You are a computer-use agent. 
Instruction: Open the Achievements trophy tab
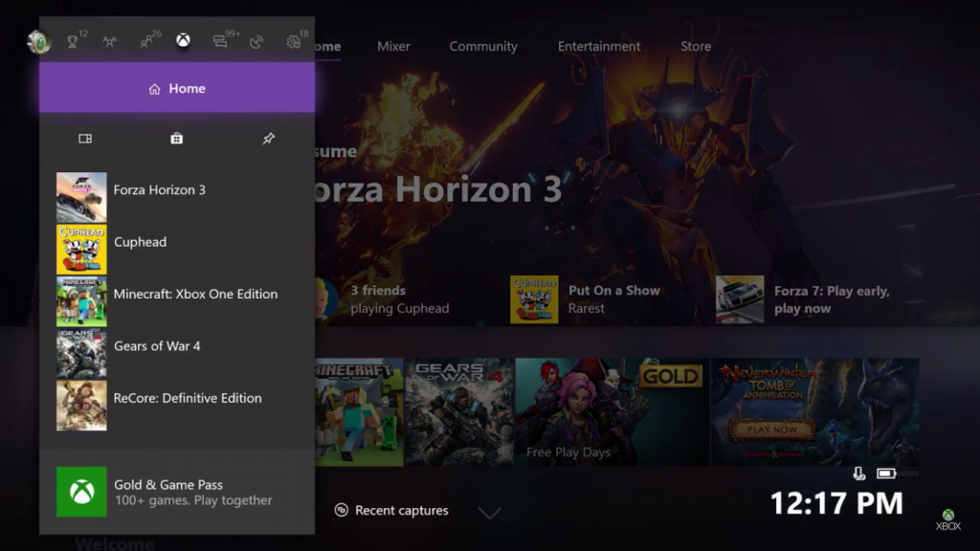(73, 41)
